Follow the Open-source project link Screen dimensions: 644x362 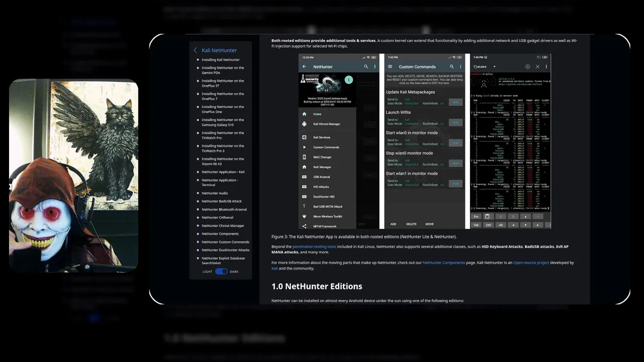click(531, 262)
